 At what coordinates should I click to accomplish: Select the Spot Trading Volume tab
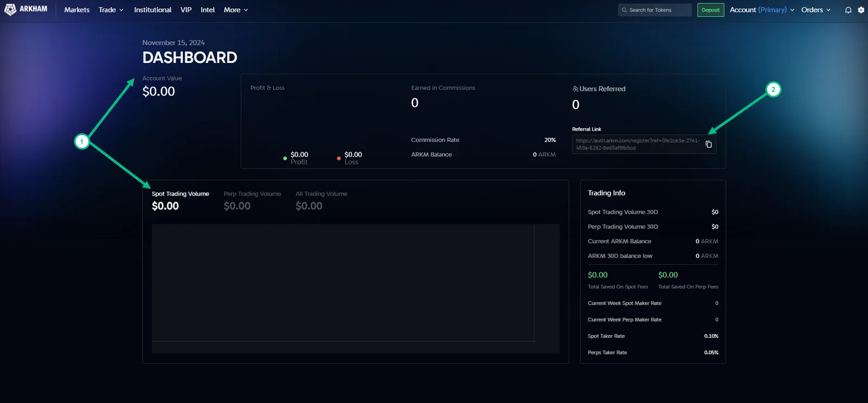pos(180,200)
